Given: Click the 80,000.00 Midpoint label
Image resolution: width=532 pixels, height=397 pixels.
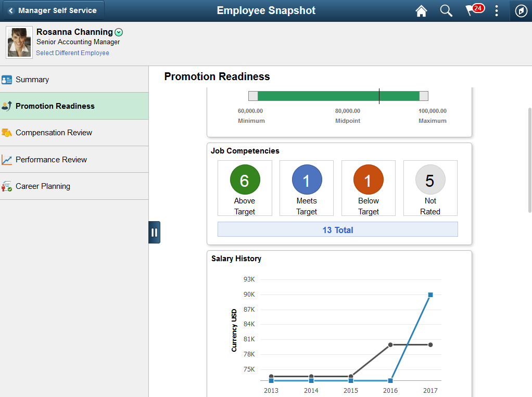Looking at the screenshot, I should (x=348, y=116).
